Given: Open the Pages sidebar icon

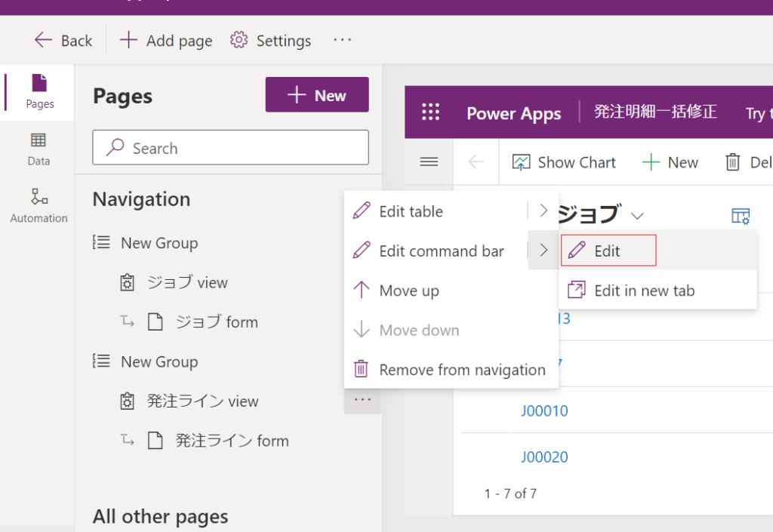Looking at the screenshot, I should (x=39, y=92).
